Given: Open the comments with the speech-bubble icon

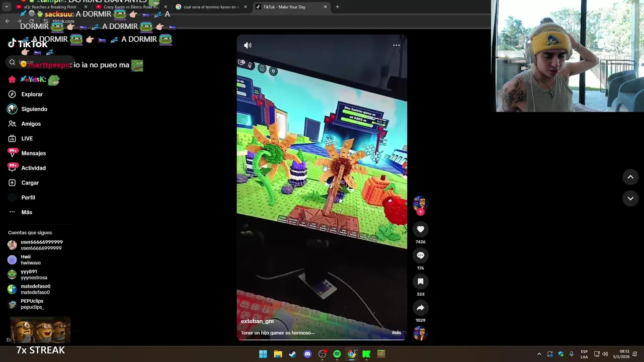Looking at the screenshot, I should point(421,255).
